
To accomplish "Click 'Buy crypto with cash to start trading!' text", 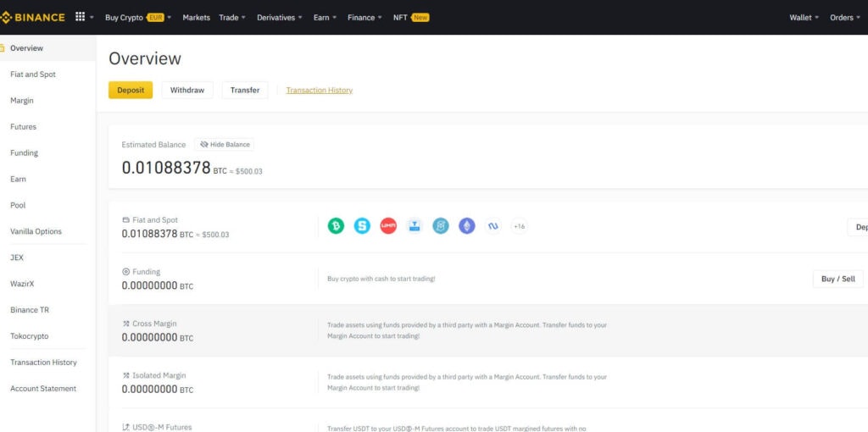I will [381, 279].
